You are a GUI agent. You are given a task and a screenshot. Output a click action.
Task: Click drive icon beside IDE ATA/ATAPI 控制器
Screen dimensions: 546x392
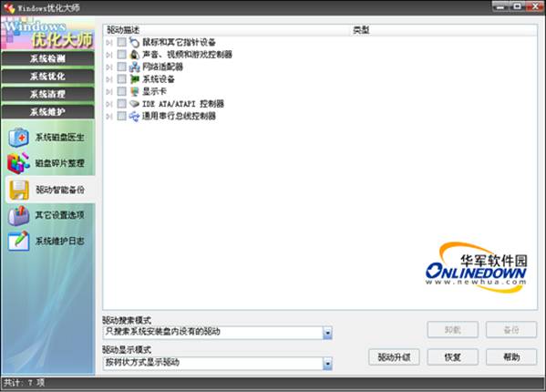134,103
